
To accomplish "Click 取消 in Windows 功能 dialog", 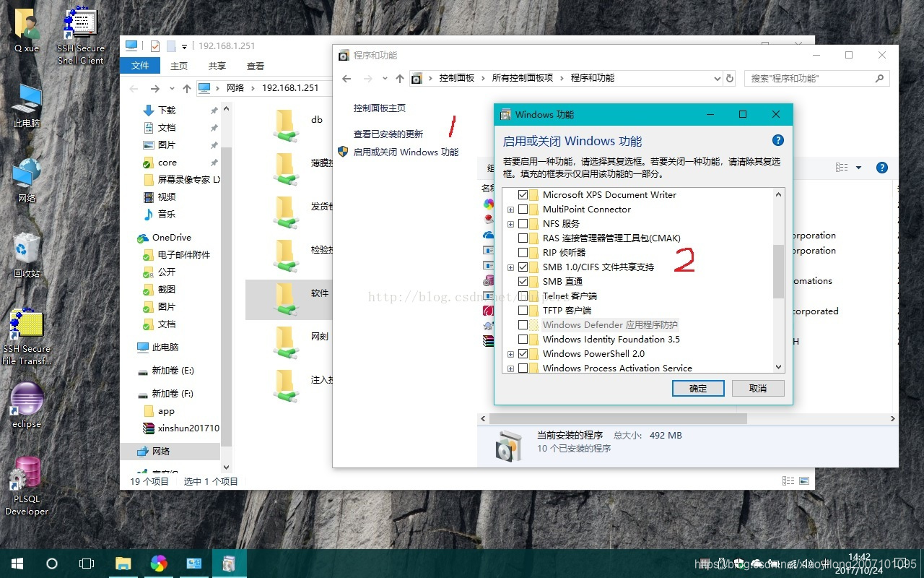I will pyautogui.click(x=758, y=388).
